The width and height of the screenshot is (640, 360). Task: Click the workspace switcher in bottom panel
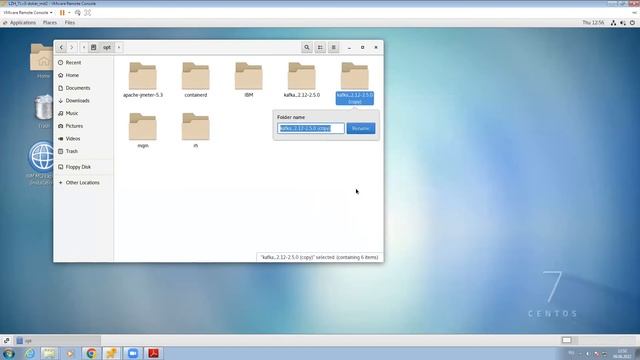click(x=566, y=340)
